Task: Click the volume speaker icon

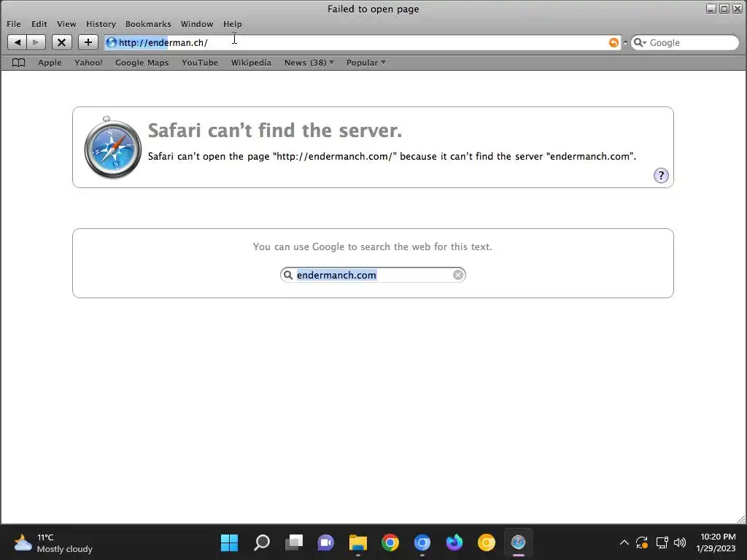Action: (680, 542)
